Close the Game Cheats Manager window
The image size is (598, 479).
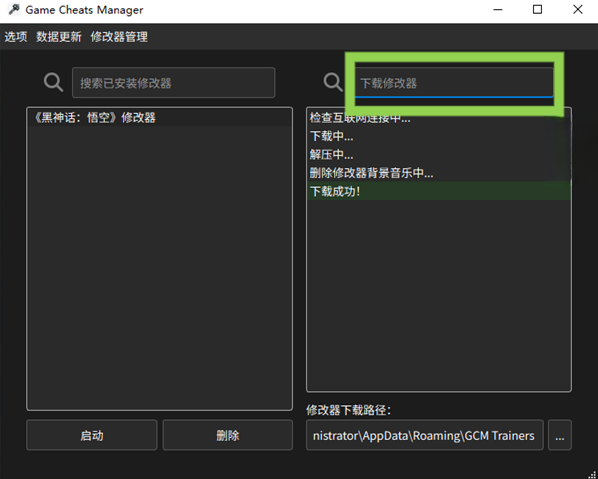pyautogui.click(x=578, y=10)
